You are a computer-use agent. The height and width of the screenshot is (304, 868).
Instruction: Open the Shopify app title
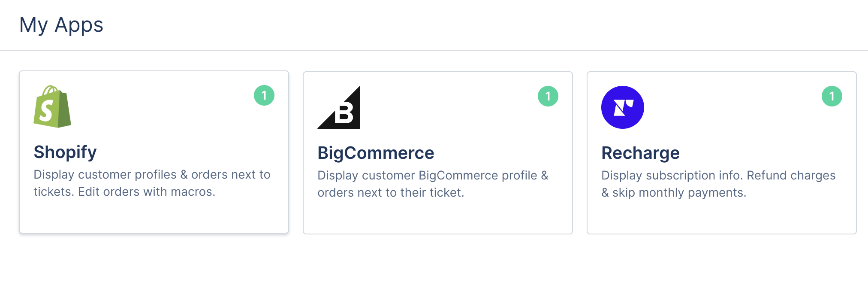65,152
